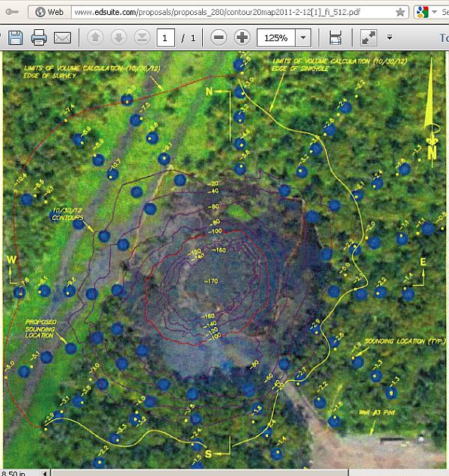
Task: Expand the toolbar overflow arrow
Action: coord(390,37)
